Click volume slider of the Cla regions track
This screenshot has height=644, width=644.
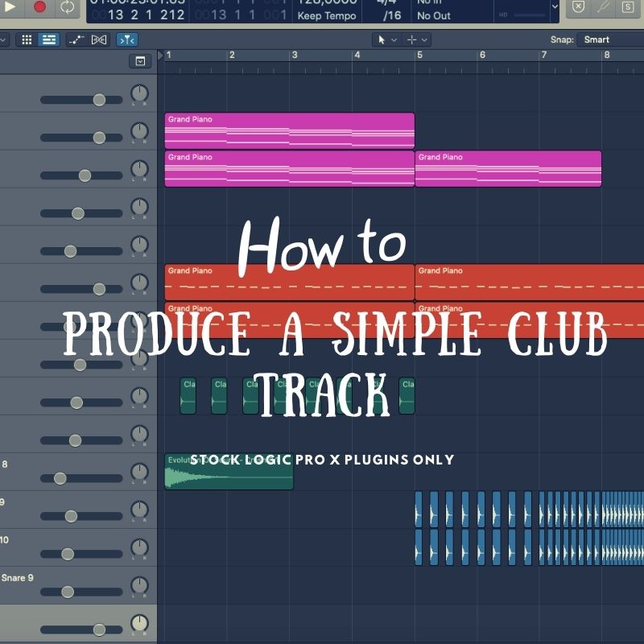pyautogui.click(x=81, y=403)
